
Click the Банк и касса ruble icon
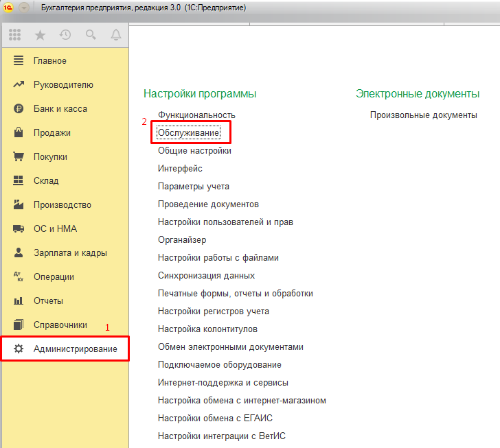19,108
